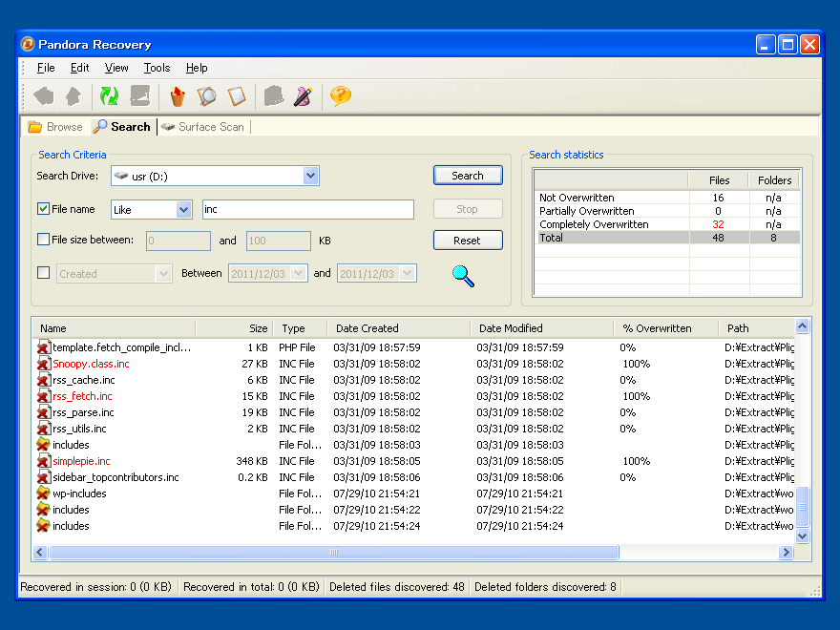Click 'Deleted files discovered: 48' in status bar
Image resolution: width=840 pixels, height=630 pixels.
397,587
